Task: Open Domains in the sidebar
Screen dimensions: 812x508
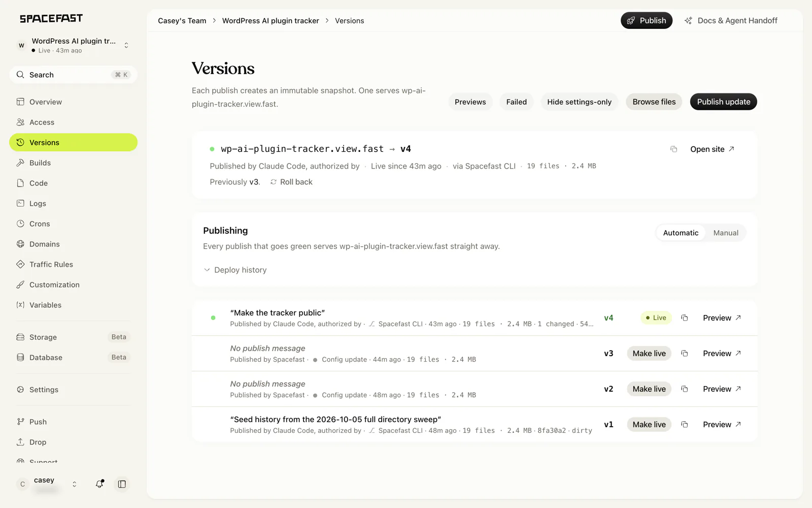Action: [x=73, y=244]
